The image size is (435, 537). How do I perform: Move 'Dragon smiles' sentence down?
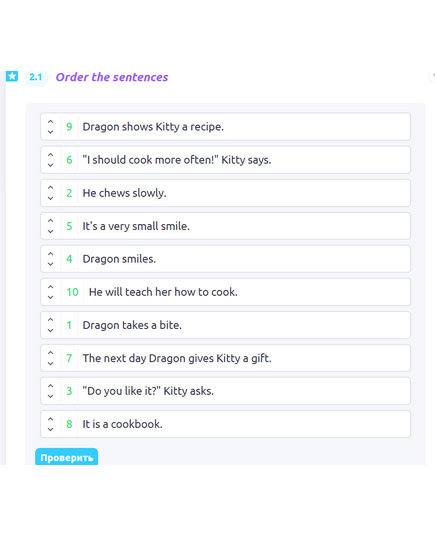click(x=50, y=264)
